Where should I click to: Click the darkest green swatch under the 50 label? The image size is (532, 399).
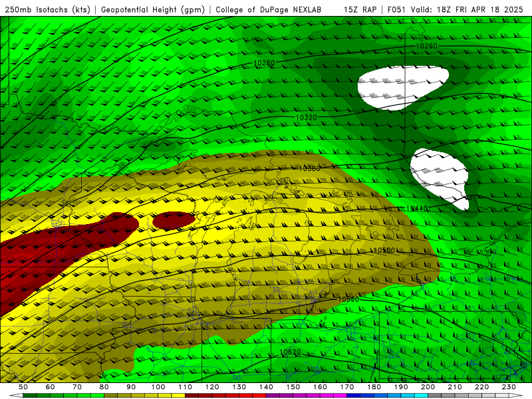29,396
